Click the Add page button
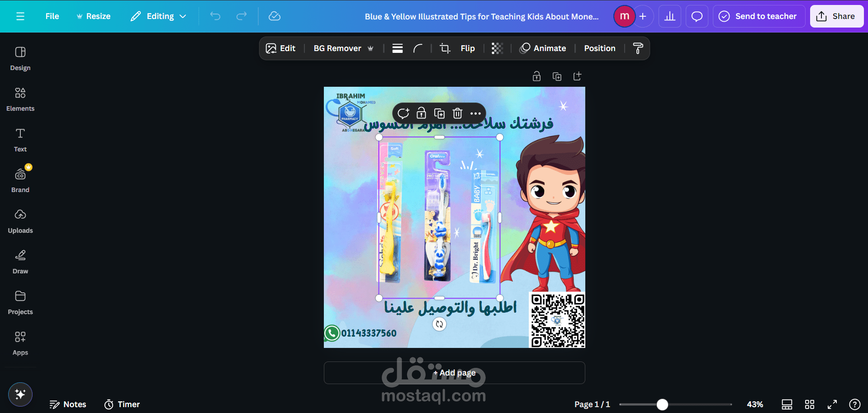Viewport: 868px width, 413px height. click(454, 373)
